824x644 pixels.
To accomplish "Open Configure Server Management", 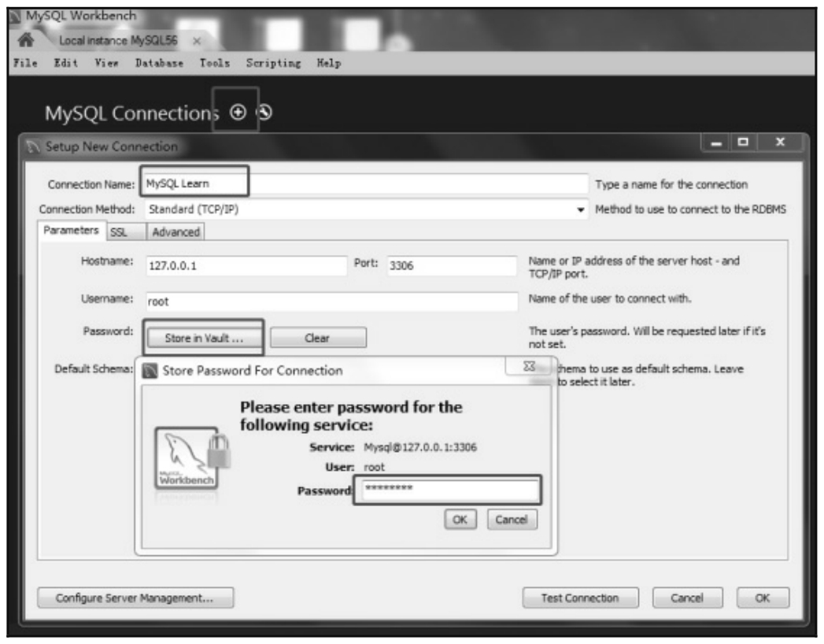I will pos(136,598).
